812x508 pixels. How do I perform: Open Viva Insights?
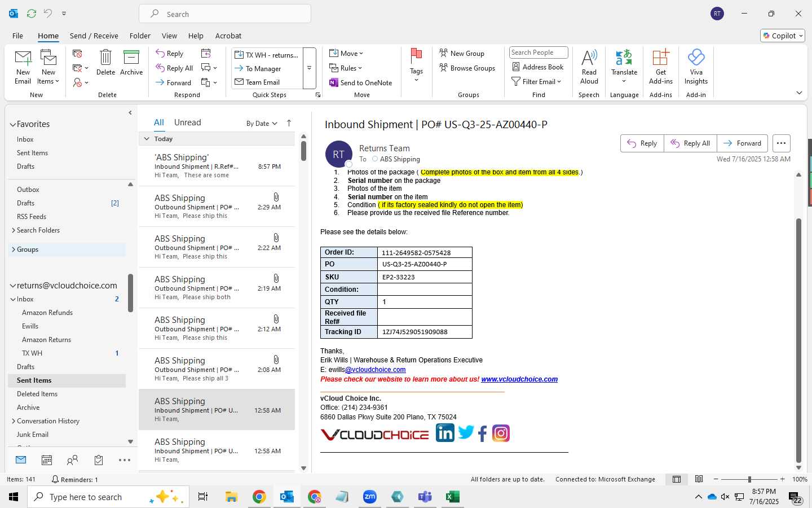[x=696, y=67]
